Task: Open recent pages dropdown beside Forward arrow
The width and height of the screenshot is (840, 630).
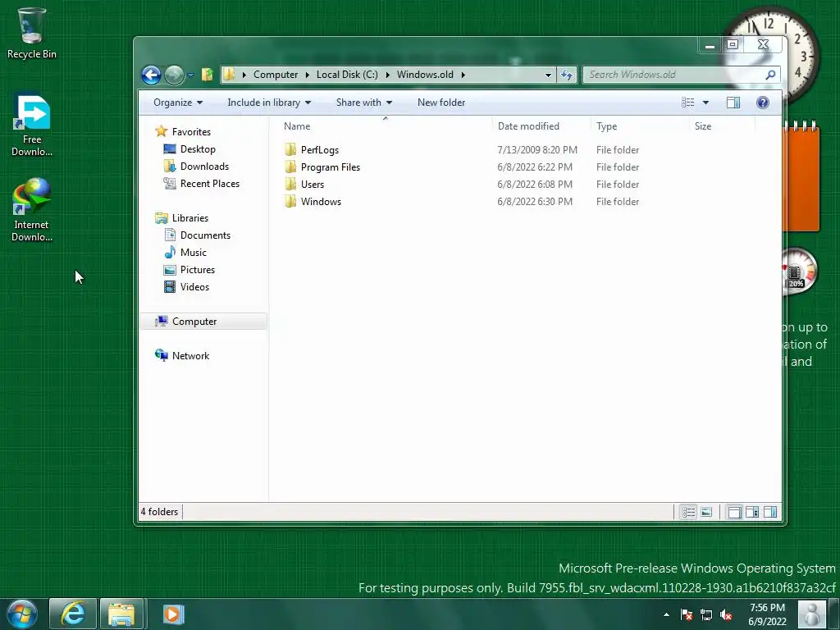Action: [x=190, y=75]
